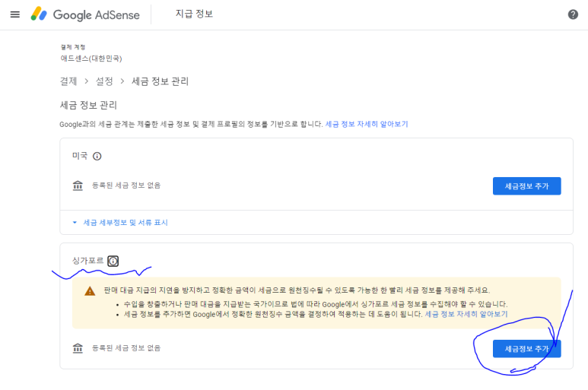Click the 세금 정보 관리 heading

[x=88, y=105]
